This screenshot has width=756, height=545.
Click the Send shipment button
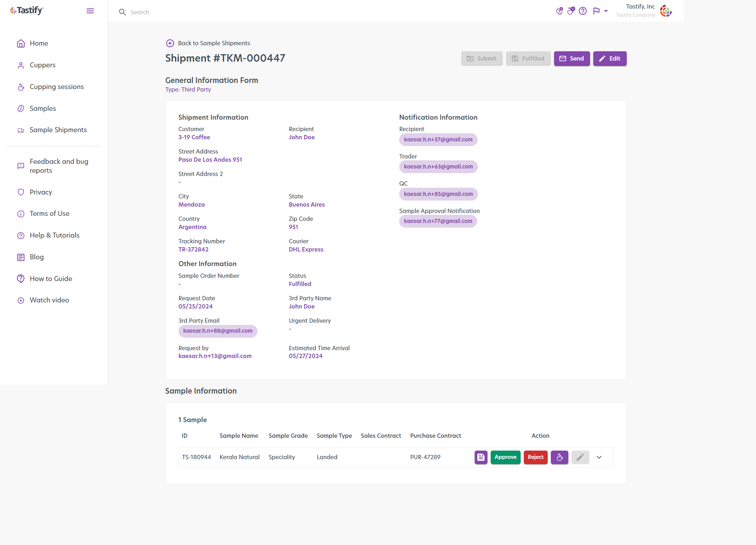572,59
